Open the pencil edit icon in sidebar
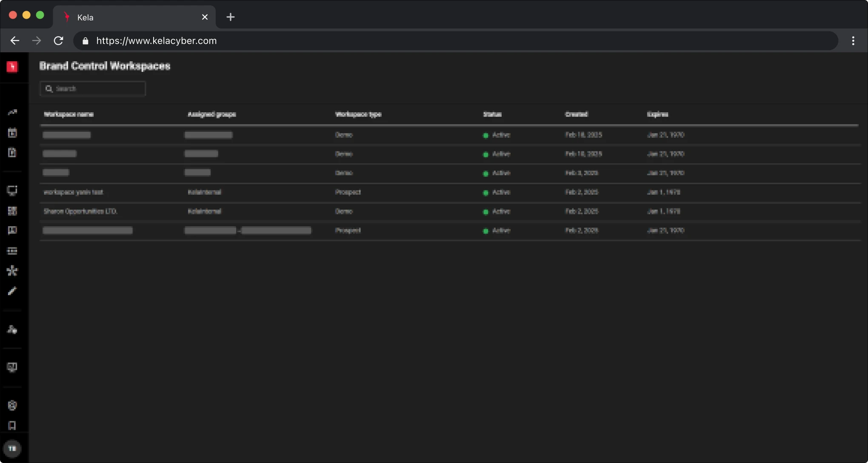This screenshot has width=868, height=463. tap(12, 291)
